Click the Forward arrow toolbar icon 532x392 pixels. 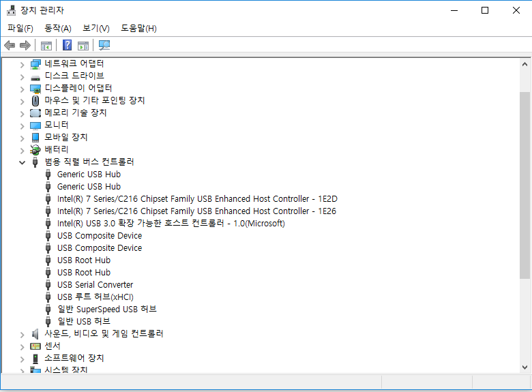click(x=25, y=45)
